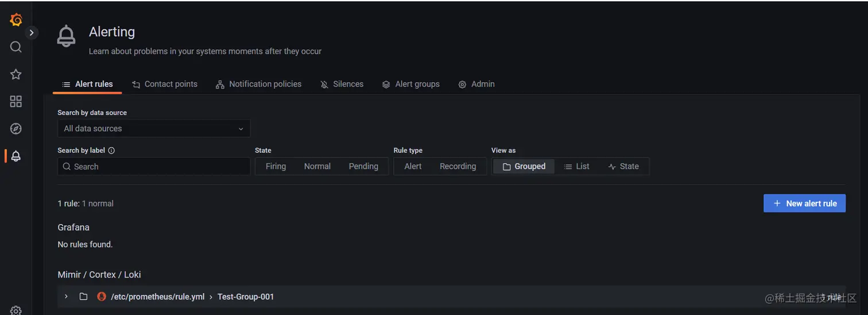Switch to Contact points tab
Screen dimensions: 868x315
165,84
